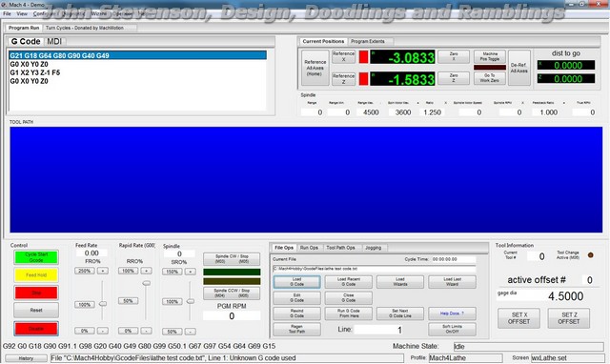Set rapid rate override to 50%

[x=128, y=301]
